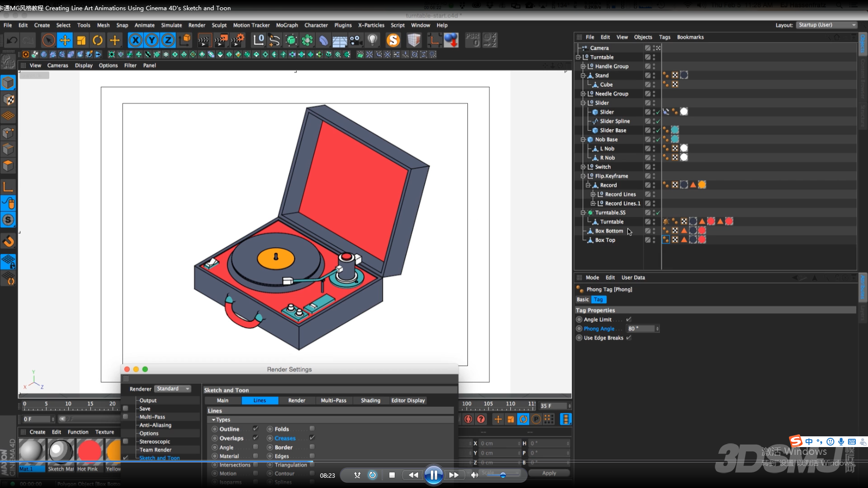Select the Live Selection tool
This screenshot has height=488, width=868.
tap(48, 40)
